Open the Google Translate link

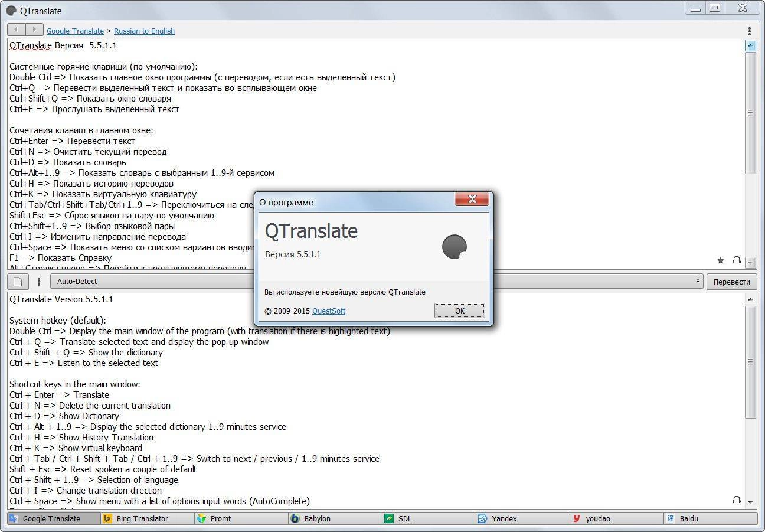pos(75,31)
